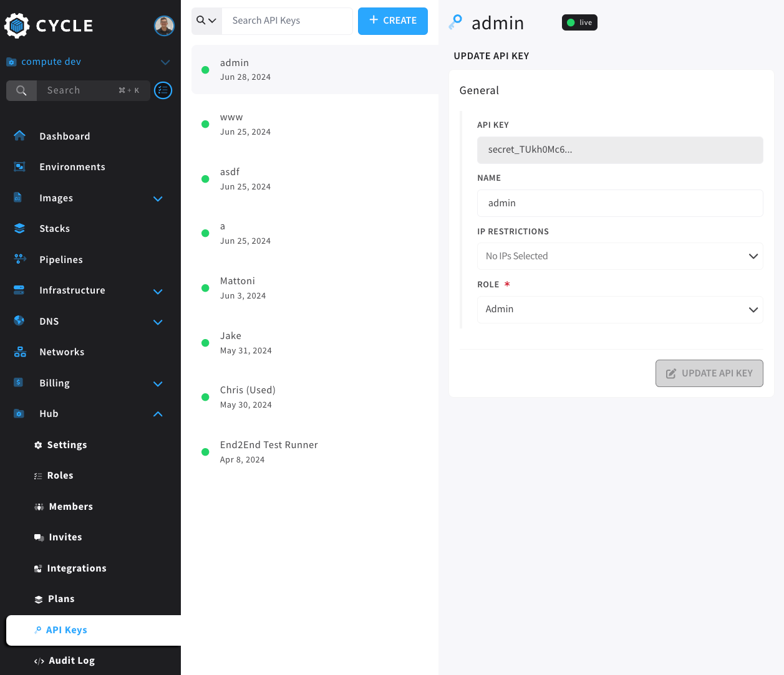Click the Billing dollar icon
784x675 pixels.
pyautogui.click(x=18, y=382)
